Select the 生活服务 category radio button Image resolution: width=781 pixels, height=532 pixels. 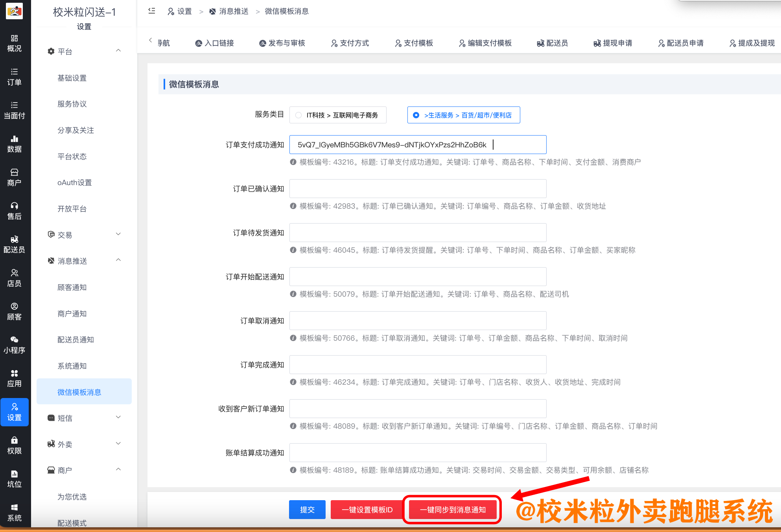click(416, 115)
